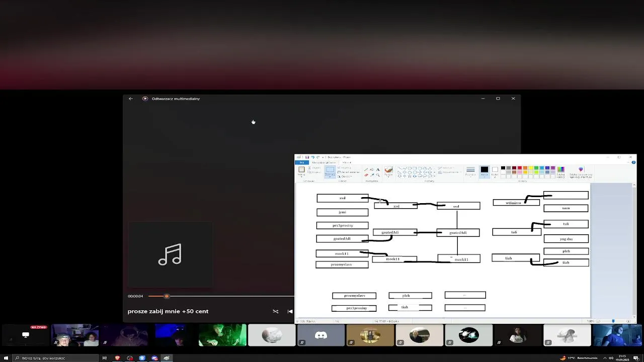Click the zoom in plus in Paint status bar
The height and width of the screenshot is (362, 644).
tap(628, 321)
